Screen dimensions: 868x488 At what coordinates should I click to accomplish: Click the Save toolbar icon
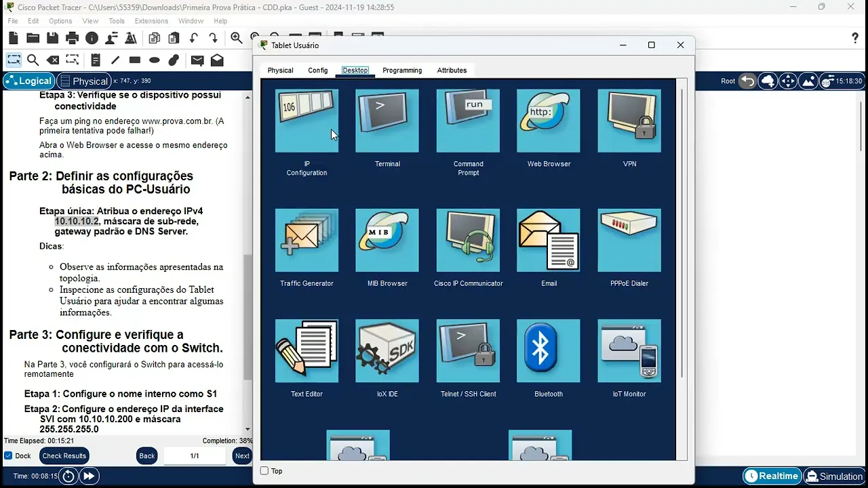52,38
